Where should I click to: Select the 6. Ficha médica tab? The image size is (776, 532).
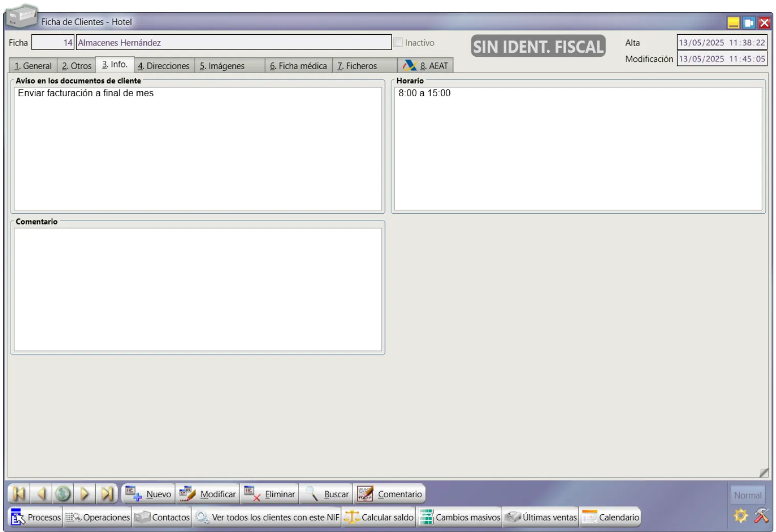point(298,66)
